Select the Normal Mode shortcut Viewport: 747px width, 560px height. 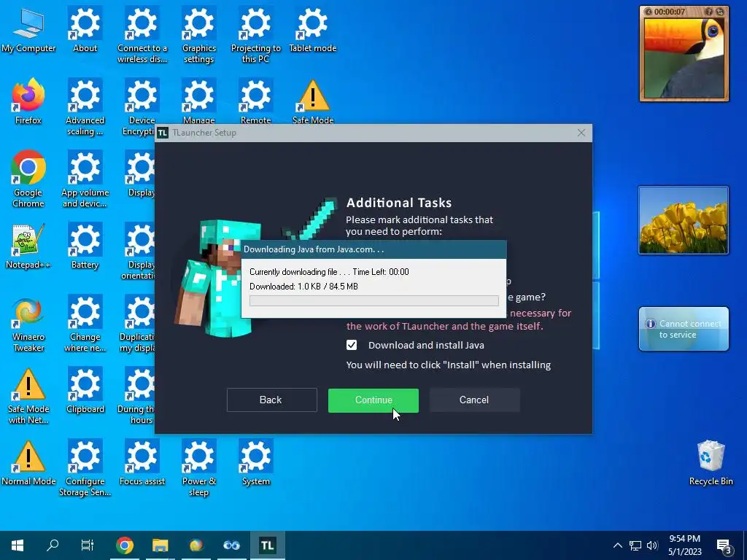[28, 463]
